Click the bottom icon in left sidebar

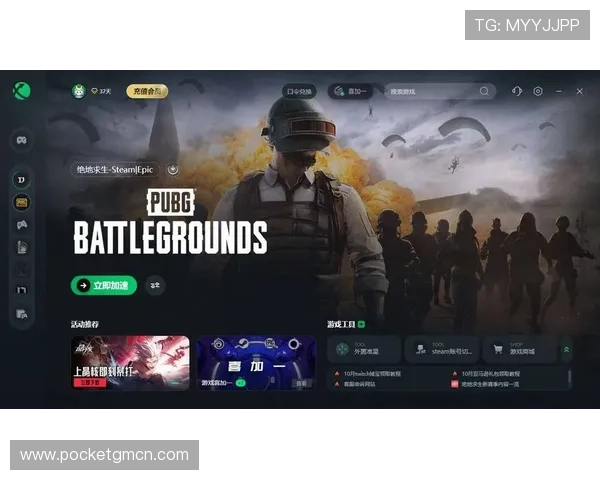(22, 314)
